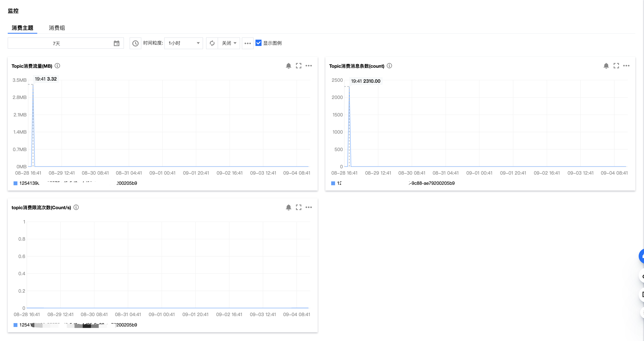
Task: Open more options on topic消费限流次数 chart
Action: 309,207
